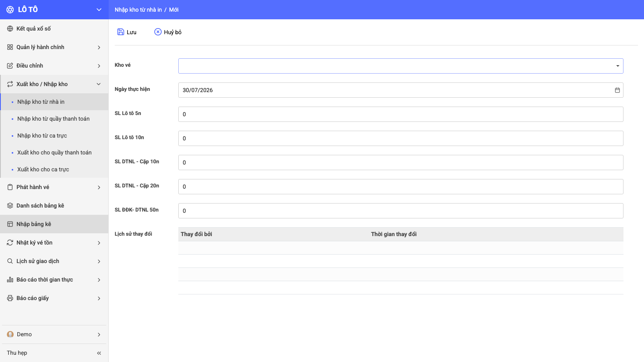Click the Lịch sử thay đổi label
This screenshot has height=362, width=644.
[x=133, y=234]
